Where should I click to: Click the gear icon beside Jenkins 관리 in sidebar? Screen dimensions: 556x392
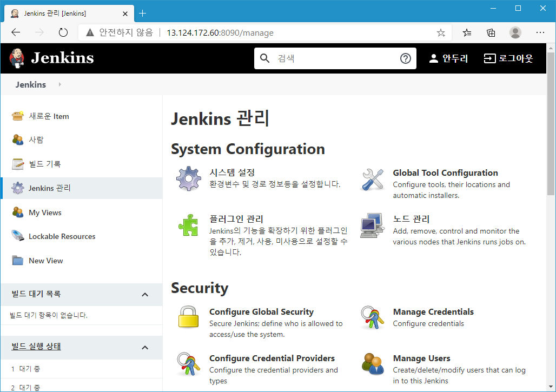(x=17, y=188)
